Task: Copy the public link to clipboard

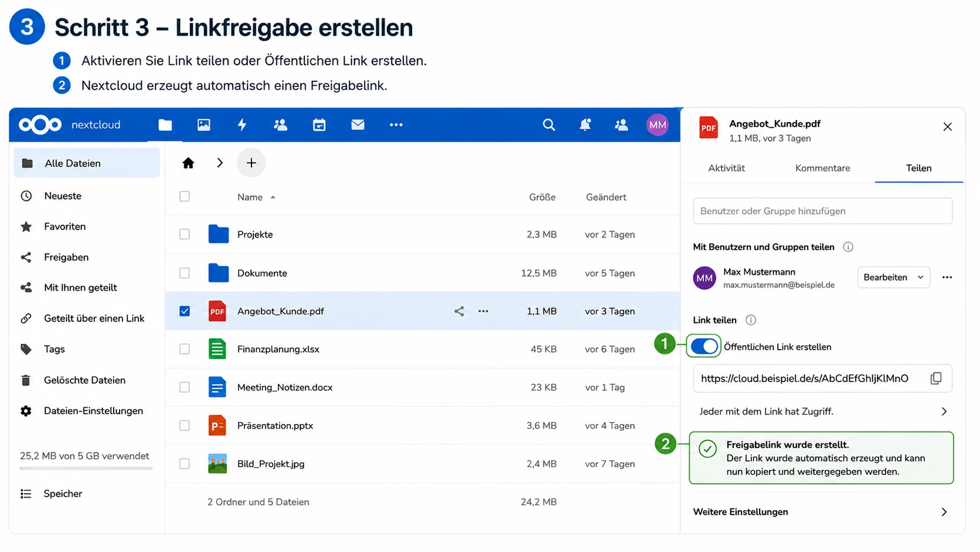Action: pyautogui.click(x=936, y=378)
